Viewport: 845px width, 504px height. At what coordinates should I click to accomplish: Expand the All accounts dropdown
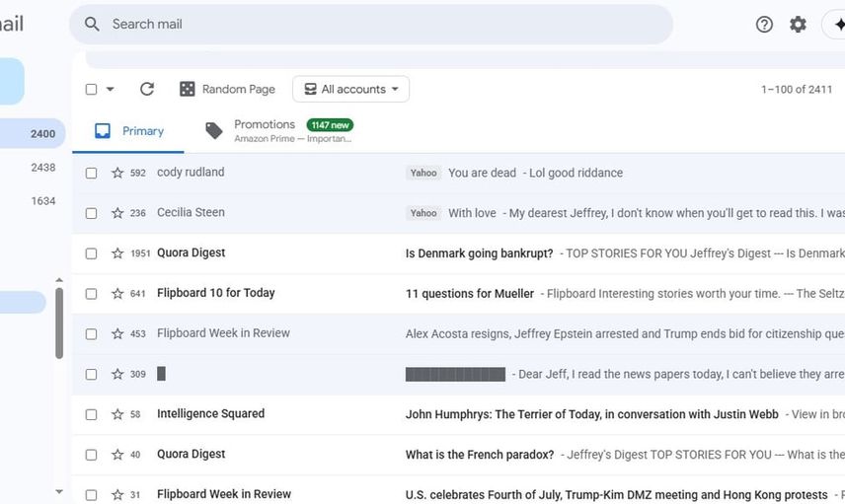coord(351,90)
